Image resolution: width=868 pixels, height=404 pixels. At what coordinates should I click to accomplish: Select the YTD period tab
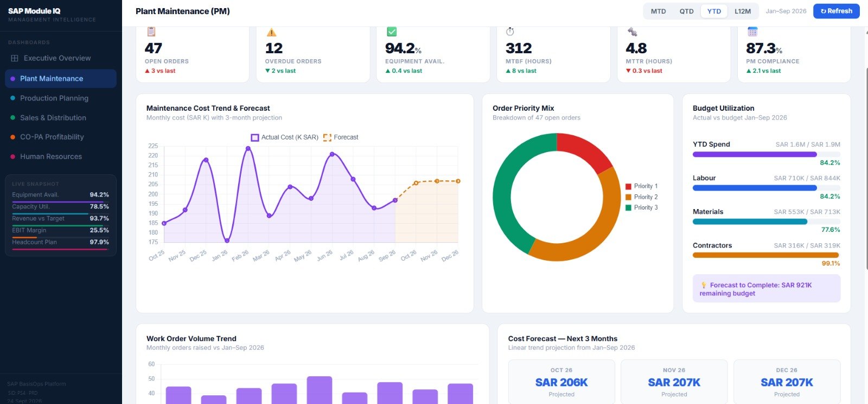click(x=714, y=11)
